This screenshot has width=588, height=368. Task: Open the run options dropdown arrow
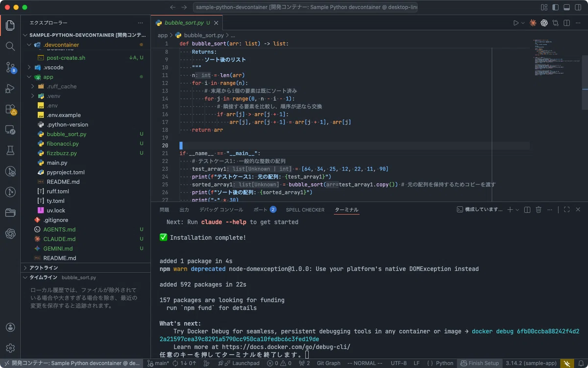[x=523, y=23]
